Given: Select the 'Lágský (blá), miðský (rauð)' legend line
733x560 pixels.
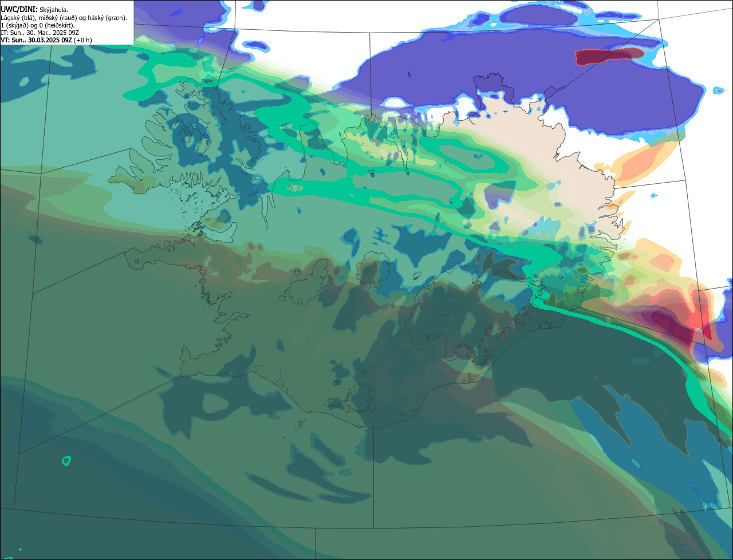Looking at the screenshot, I should [x=64, y=18].
